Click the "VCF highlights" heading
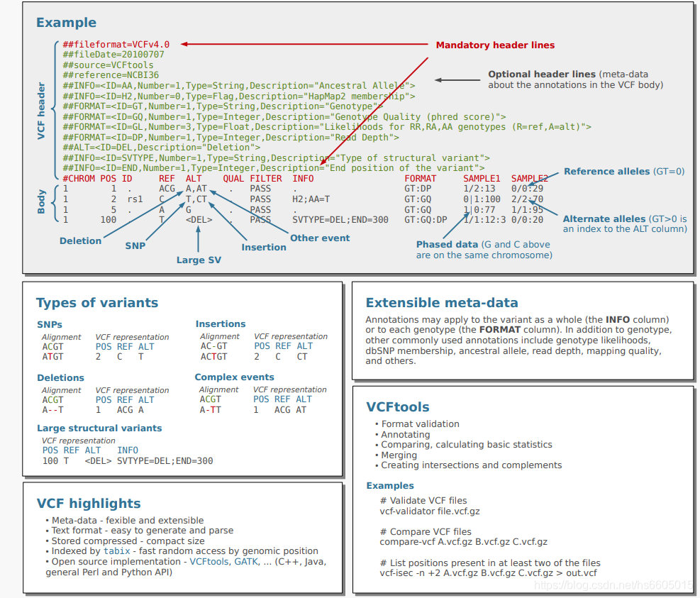 pos(89,504)
